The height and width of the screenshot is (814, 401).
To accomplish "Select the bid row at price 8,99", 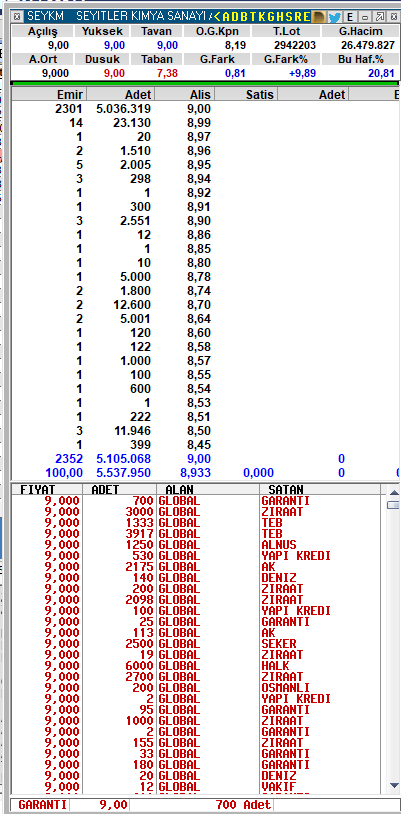I will 206,123.
